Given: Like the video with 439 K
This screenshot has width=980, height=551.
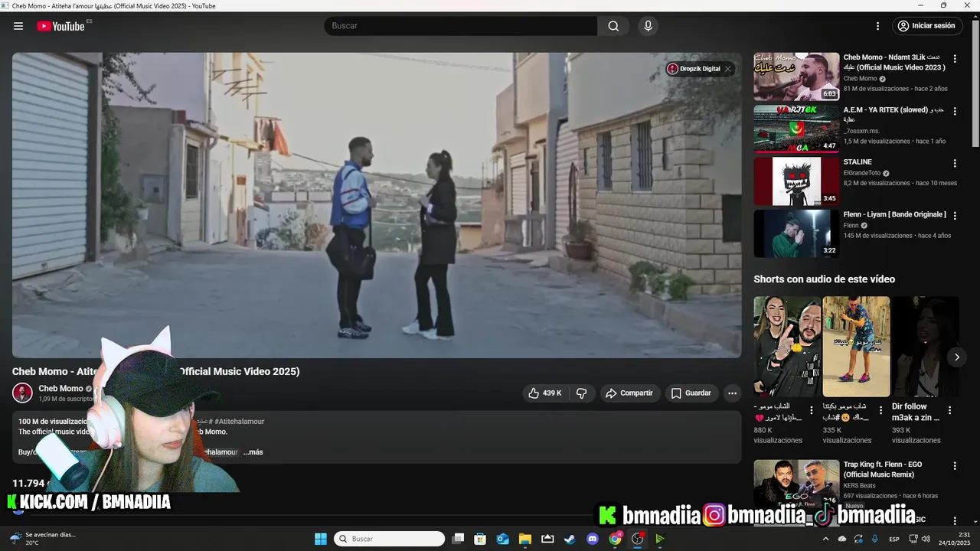Looking at the screenshot, I should (x=544, y=393).
